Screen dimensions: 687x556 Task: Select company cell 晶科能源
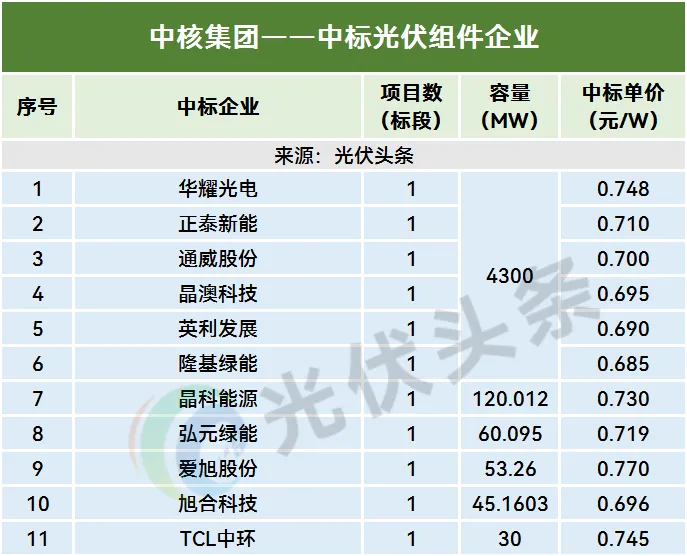218,399
